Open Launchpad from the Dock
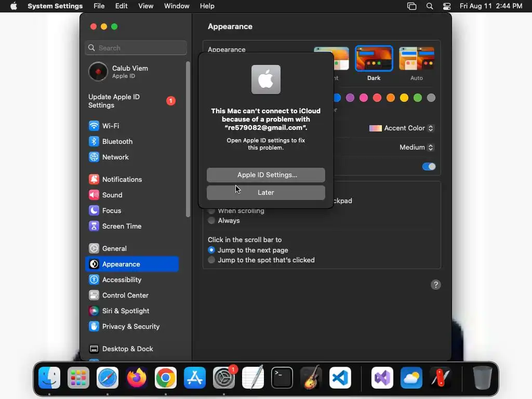 tap(78, 378)
